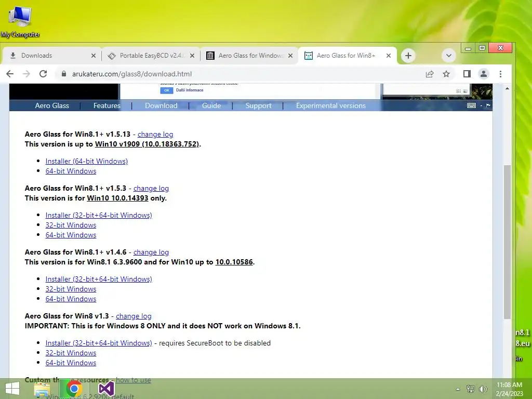Click flag icon in page banner

488,105
